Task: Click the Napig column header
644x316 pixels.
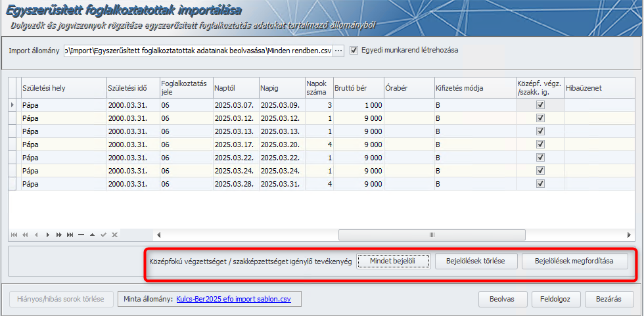Action: pos(282,87)
